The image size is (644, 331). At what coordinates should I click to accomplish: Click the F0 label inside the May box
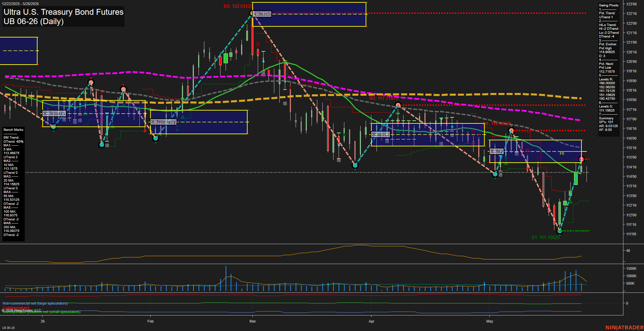(x=562, y=153)
